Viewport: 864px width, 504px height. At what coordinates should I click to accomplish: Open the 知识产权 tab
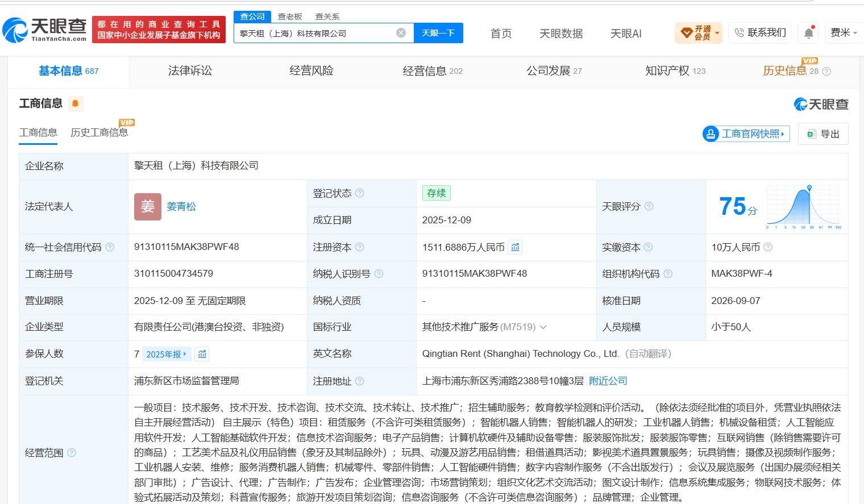(x=675, y=71)
